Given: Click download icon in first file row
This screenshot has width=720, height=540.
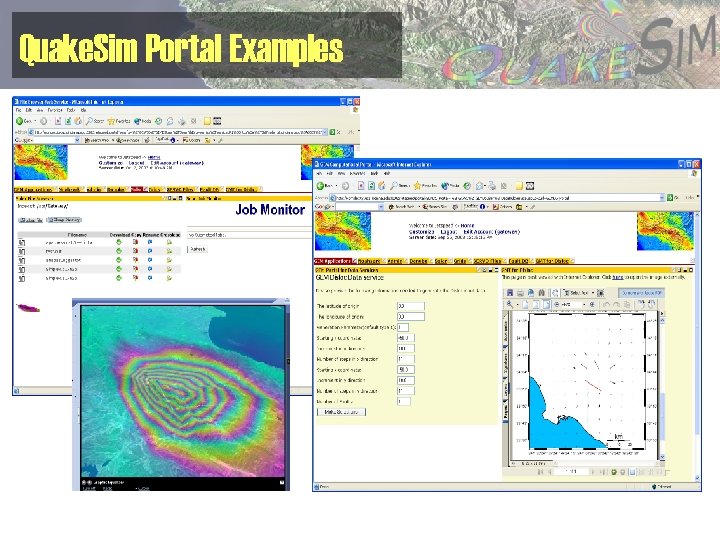Looking at the screenshot, I should pos(119,242).
